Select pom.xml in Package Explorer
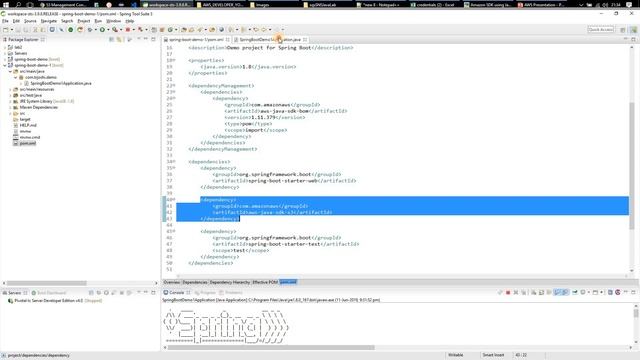The width and height of the screenshot is (640, 360). (x=27, y=143)
